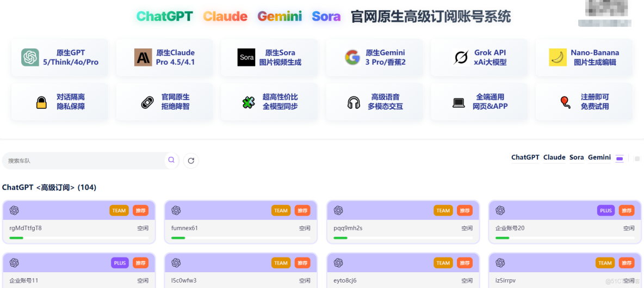
Task: Click the ChatGPT logo on l5c0wfw3 card
Action: (176, 263)
